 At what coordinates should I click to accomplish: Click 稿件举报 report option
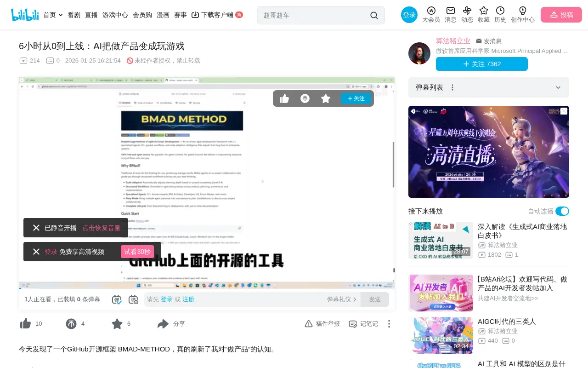tap(322, 324)
